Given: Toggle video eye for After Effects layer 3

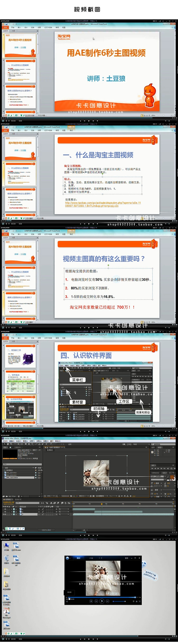Looking at the screenshot, I should tap(3, 514).
